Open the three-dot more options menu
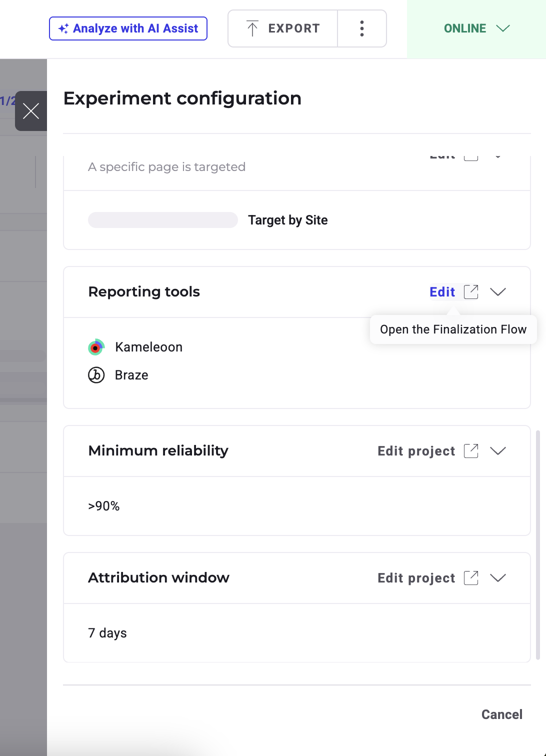Viewport: 546px width, 756px height. tap(362, 28)
